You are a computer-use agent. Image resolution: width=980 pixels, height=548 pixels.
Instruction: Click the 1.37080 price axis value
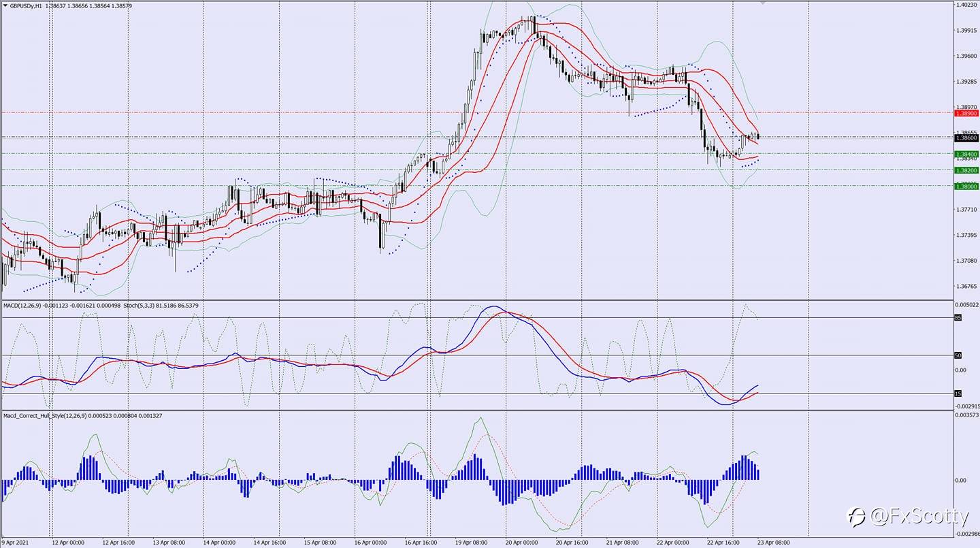pos(966,261)
